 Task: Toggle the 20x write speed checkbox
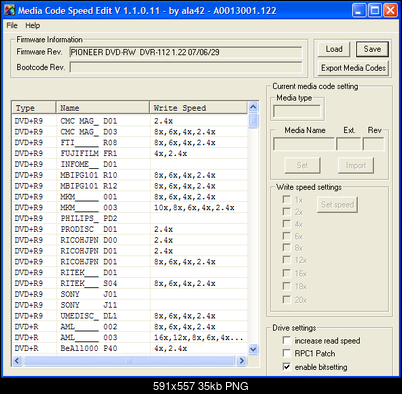point(286,300)
